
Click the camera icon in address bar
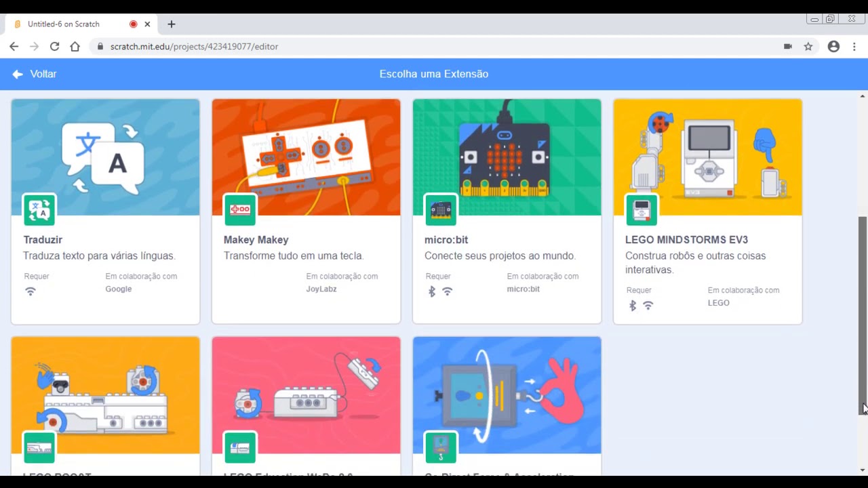click(788, 46)
